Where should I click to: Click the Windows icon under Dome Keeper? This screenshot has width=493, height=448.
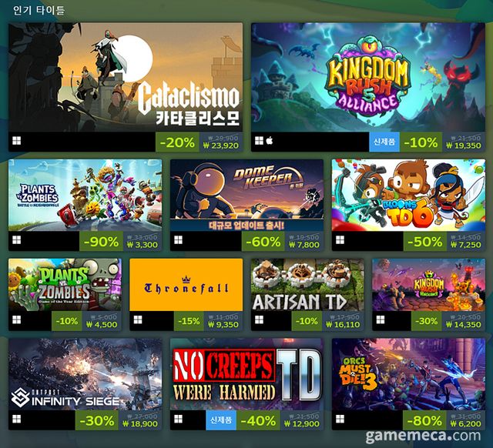click(178, 240)
